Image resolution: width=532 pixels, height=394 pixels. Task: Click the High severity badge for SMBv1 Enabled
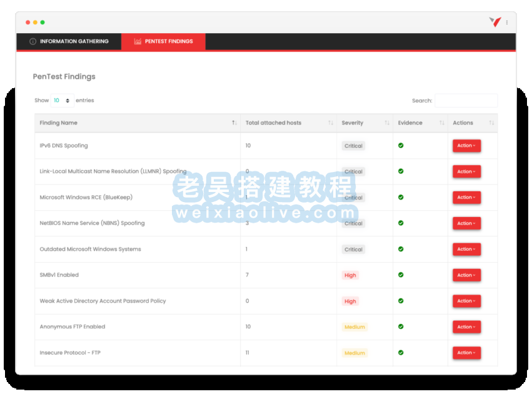(350, 275)
